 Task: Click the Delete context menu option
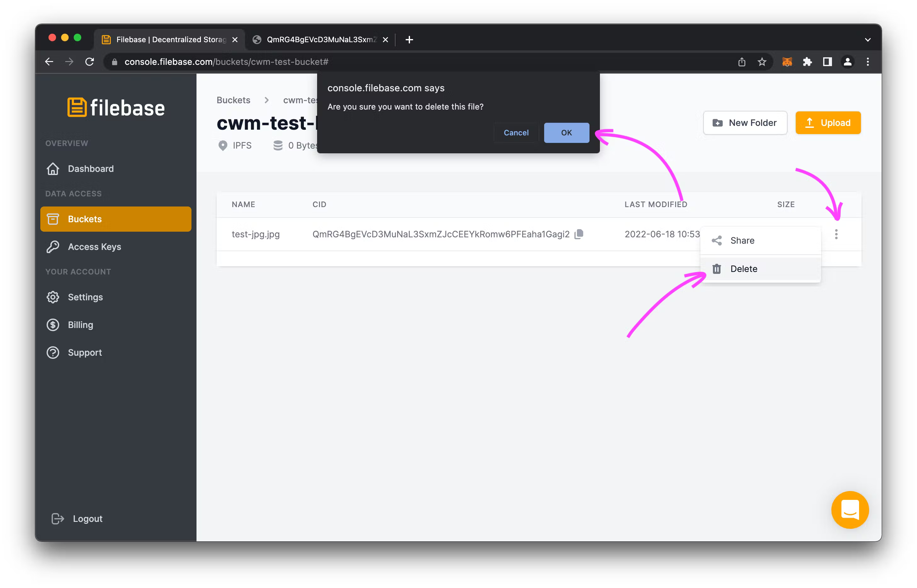point(744,269)
